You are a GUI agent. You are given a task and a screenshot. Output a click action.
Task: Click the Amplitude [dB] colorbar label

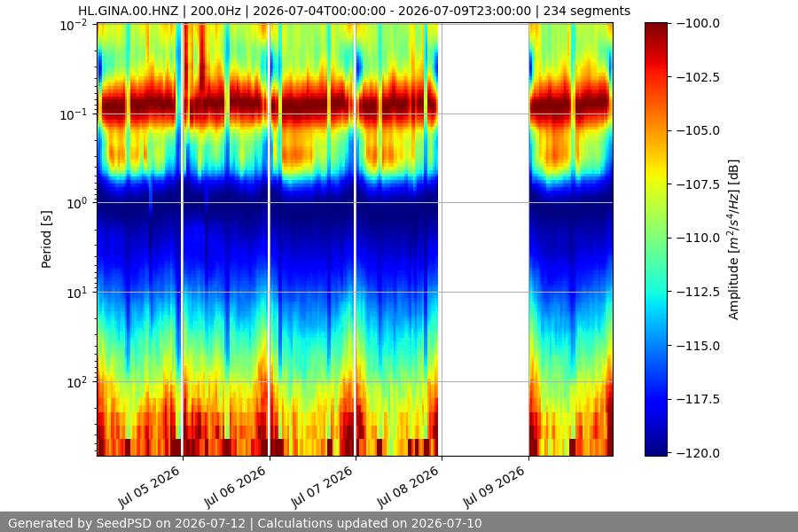pyautogui.click(x=733, y=239)
